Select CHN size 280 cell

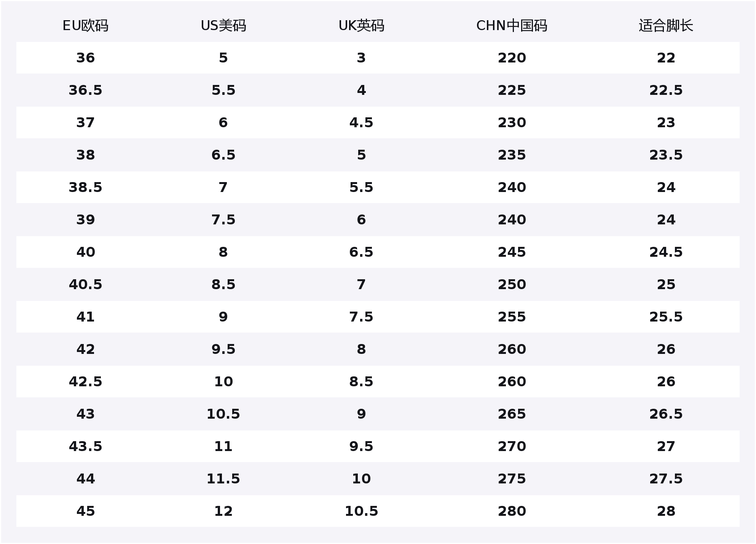pos(512,511)
